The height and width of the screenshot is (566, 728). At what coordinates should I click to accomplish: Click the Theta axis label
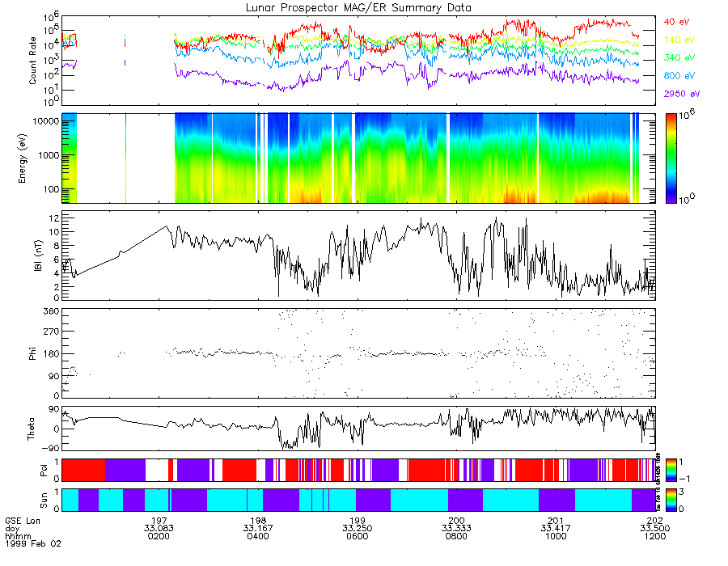coord(31,429)
